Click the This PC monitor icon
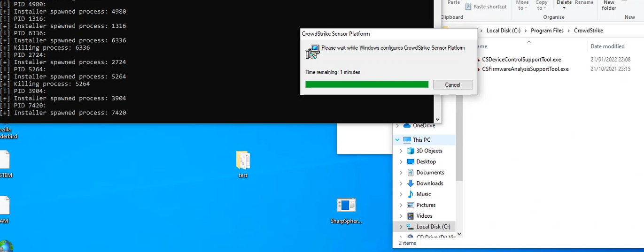Image resolution: width=644 pixels, height=252 pixels. click(x=407, y=140)
